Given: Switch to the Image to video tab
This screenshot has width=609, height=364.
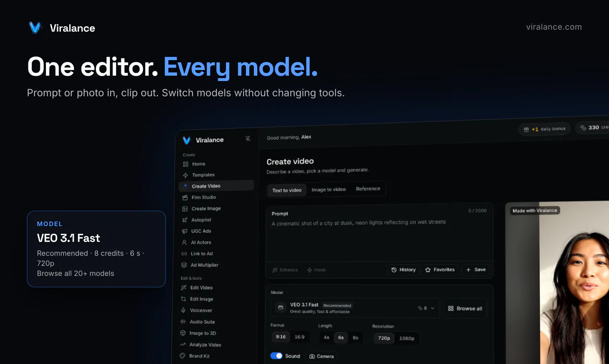Looking at the screenshot, I should coord(328,190).
